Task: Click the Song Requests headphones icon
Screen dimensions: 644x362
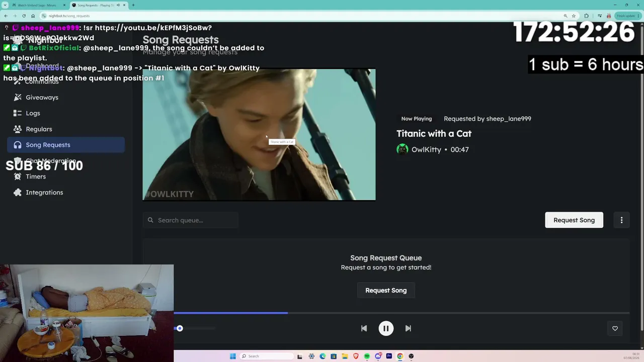Action: (x=18, y=145)
